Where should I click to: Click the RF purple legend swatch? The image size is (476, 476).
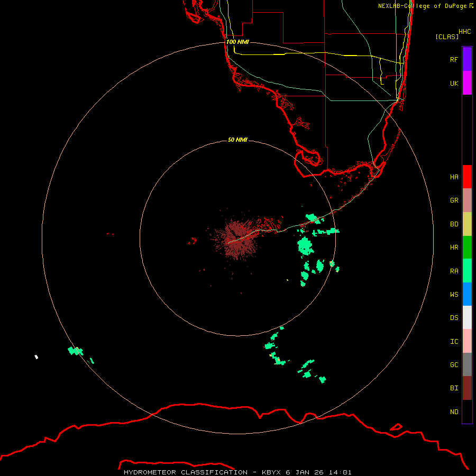pyautogui.click(x=467, y=59)
